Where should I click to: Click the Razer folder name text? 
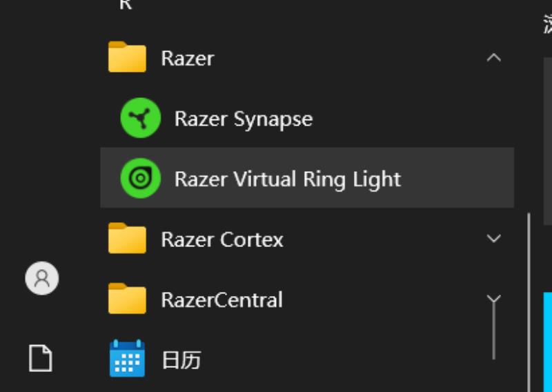point(188,59)
